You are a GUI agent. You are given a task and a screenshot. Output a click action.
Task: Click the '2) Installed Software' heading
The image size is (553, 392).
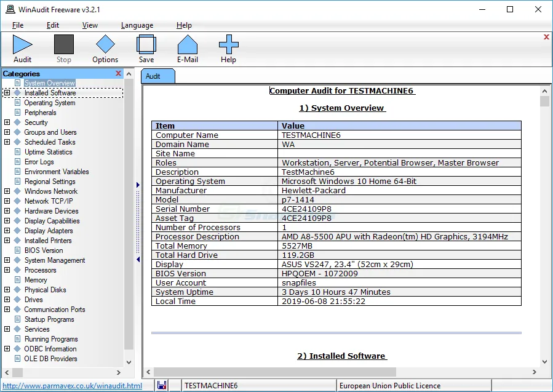coord(341,356)
